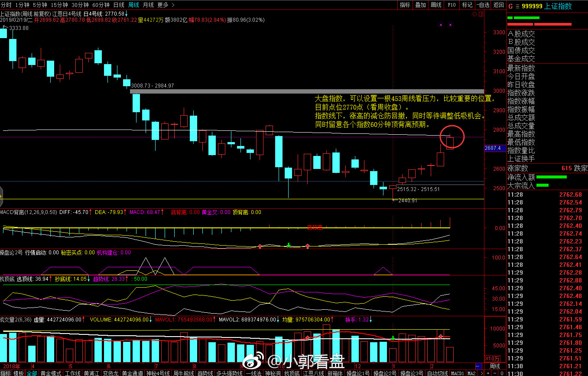
Task: Switch to the 5分钟 period
Action: pos(39,5)
